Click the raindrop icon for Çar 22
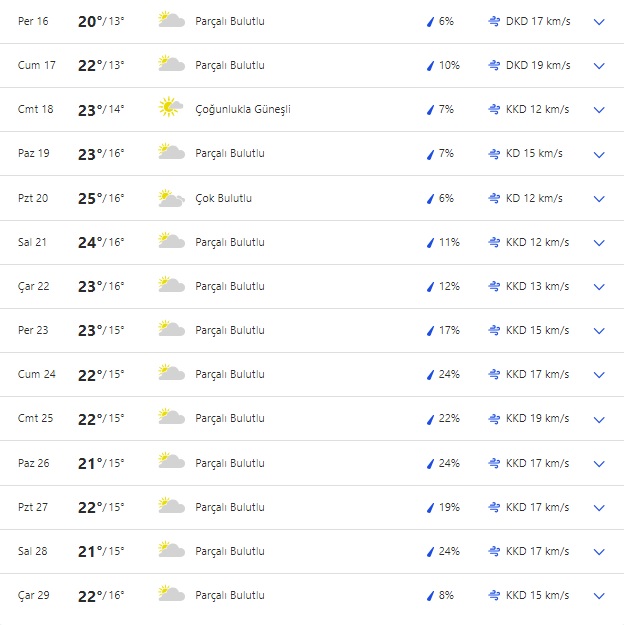 coord(431,286)
